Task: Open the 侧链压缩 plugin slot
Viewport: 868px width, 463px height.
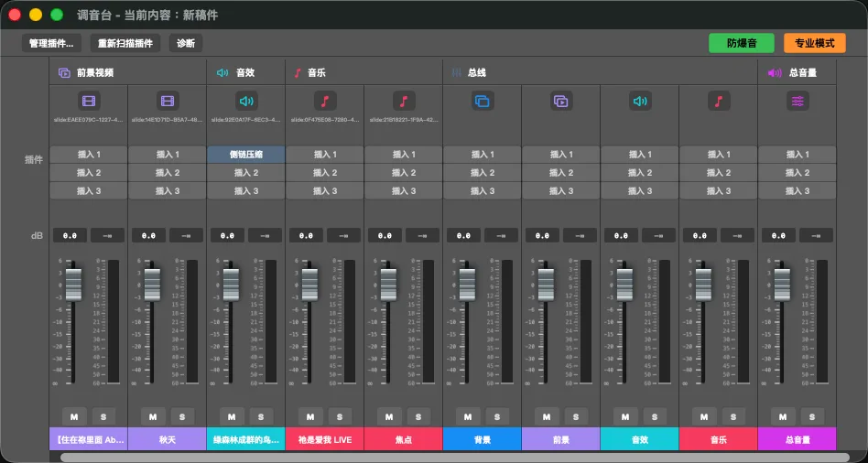Action: (x=245, y=155)
